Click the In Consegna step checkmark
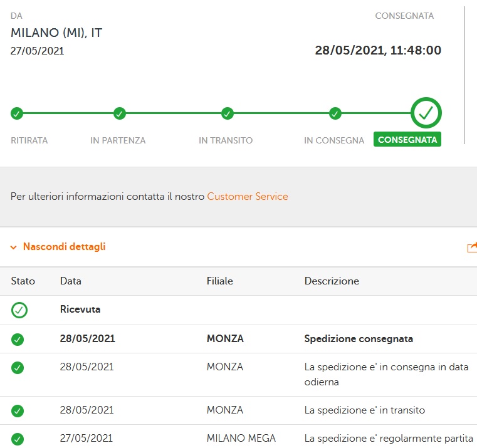 coord(335,113)
